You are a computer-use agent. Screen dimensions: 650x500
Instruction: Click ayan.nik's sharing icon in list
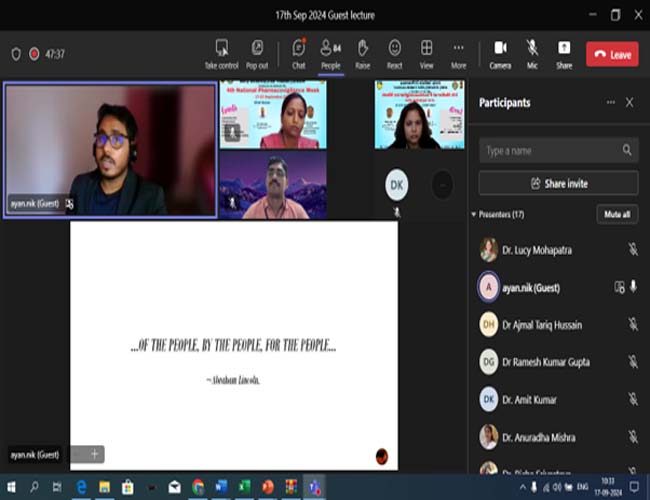[619, 287]
